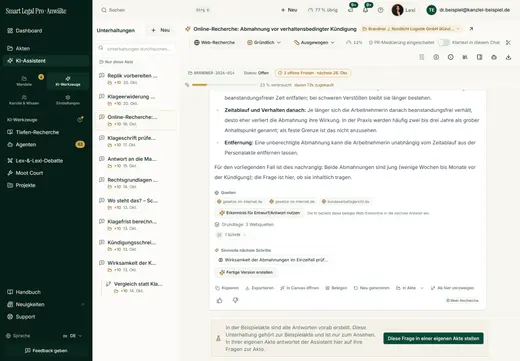Screen dimensions: 520x361
Task: Open the Lexi avatar
Action: 397,10
